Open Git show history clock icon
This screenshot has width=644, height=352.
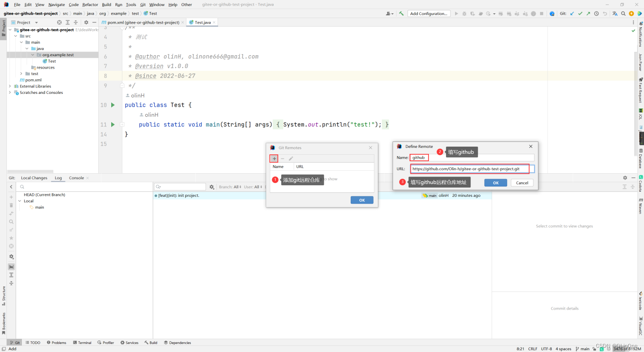tap(596, 14)
